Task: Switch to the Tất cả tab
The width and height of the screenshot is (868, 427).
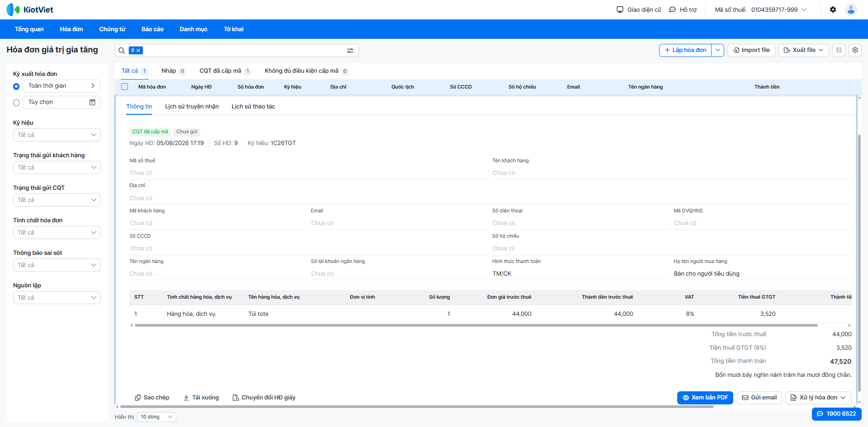Action: pyautogui.click(x=134, y=71)
